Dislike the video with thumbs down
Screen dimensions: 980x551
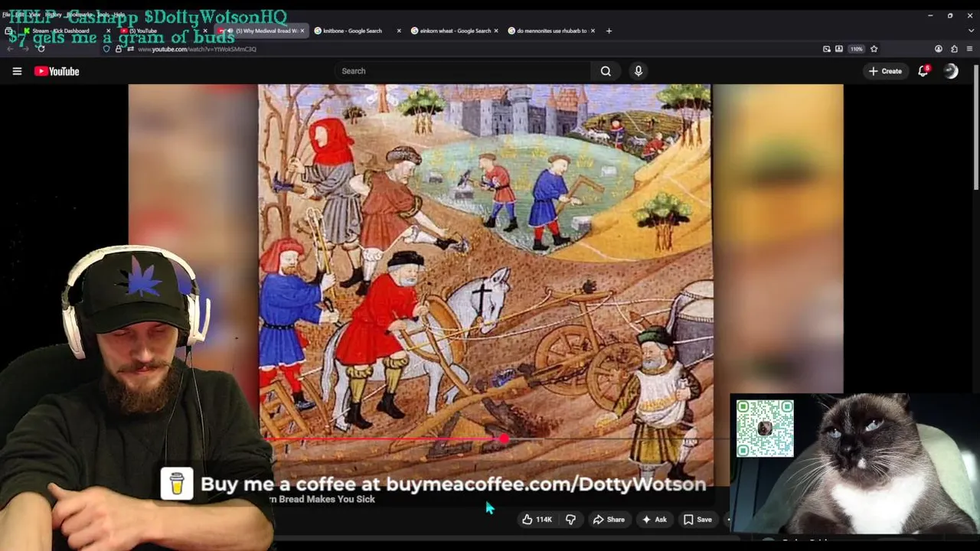(570, 520)
